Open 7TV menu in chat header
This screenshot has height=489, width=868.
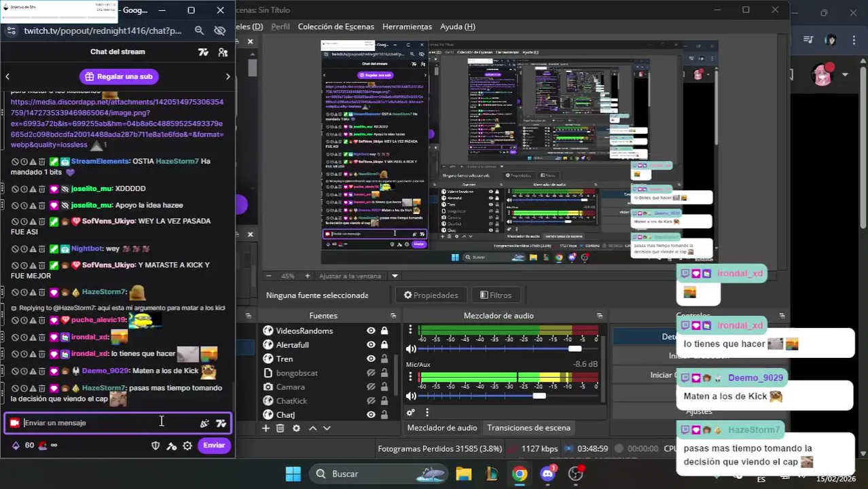click(x=203, y=52)
